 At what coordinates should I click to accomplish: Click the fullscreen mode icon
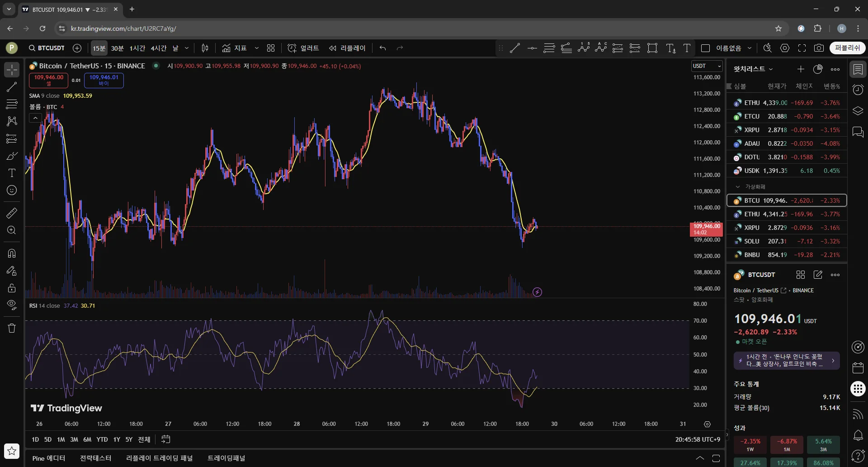point(802,48)
